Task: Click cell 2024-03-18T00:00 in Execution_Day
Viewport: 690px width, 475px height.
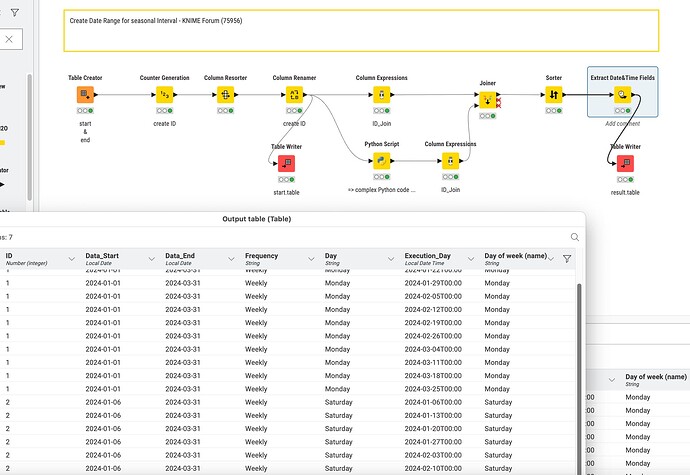Action: pyautogui.click(x=433, y=376)
